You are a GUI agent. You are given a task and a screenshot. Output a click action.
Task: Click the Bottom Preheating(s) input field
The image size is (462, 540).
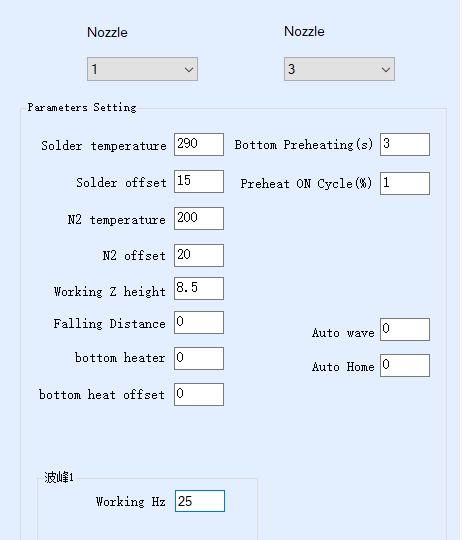[405, 144]
